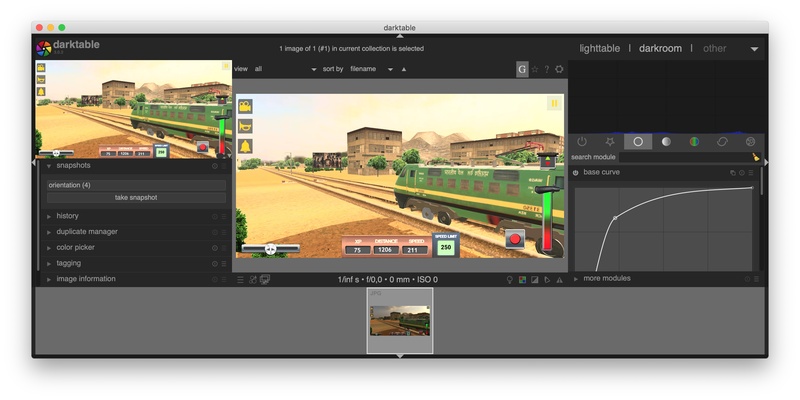This screenshot has width=800, height=400.
Task: Select the colour group rainbow circle tab
Action: pos(694,142)
